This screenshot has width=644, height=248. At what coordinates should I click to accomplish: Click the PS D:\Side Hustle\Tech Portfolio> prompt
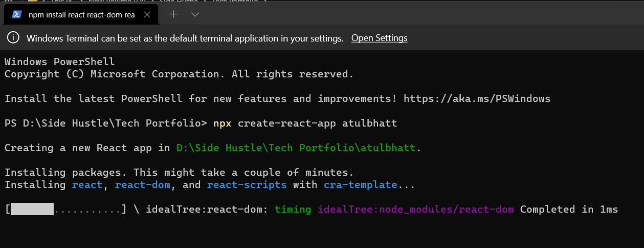pos(106,123)
